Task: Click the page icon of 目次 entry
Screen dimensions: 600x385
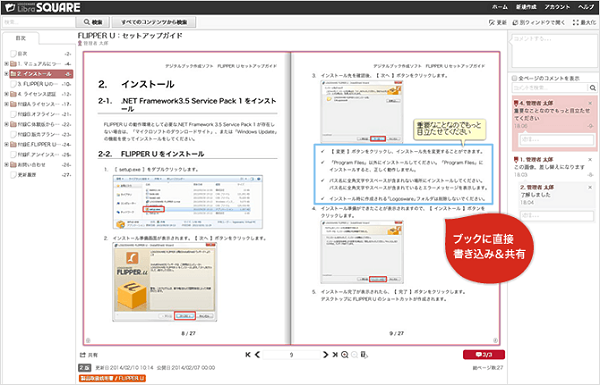Action: pos(13,54)
